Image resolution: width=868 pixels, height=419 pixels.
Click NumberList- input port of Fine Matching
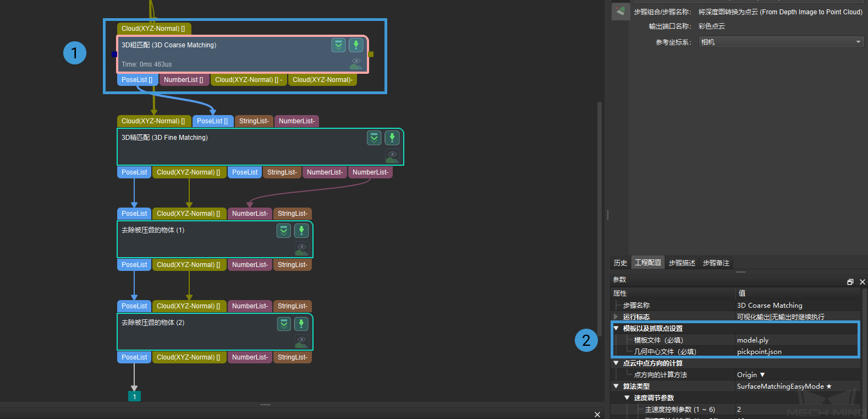[x=296, y=121]
